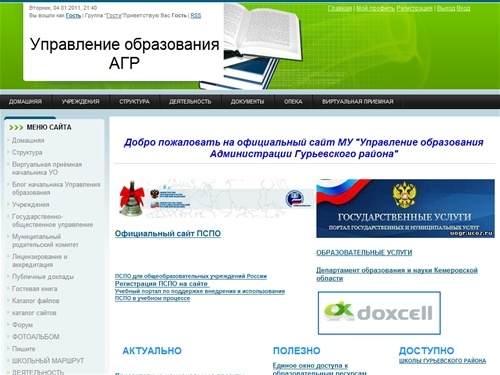This screenshot has width=500, height=375.
Task: Open the Деятельность navigation tab
Action: (190, 102)
